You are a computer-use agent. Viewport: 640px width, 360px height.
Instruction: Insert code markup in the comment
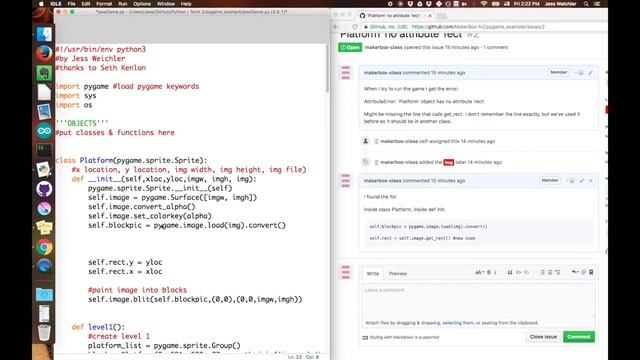point(518,272)
